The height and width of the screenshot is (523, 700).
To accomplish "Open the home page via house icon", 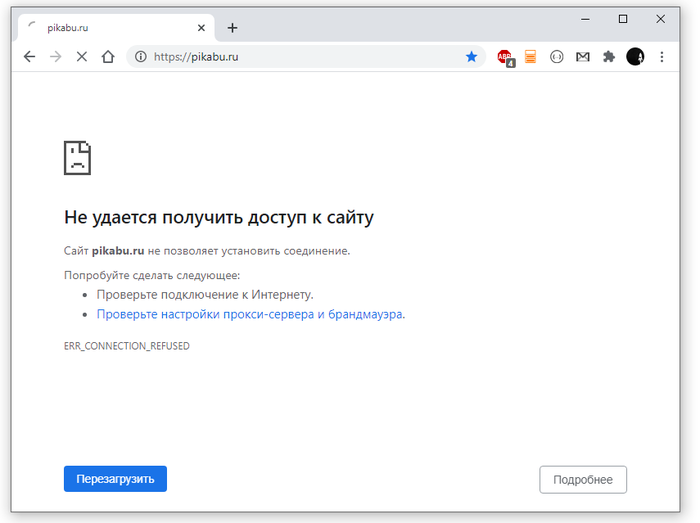I will tap(108, 57).
